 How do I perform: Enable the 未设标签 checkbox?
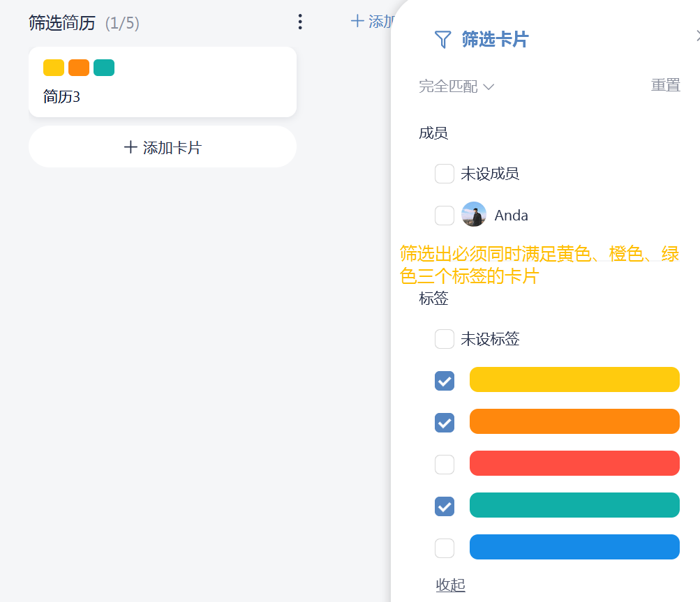tap(445, 339)
